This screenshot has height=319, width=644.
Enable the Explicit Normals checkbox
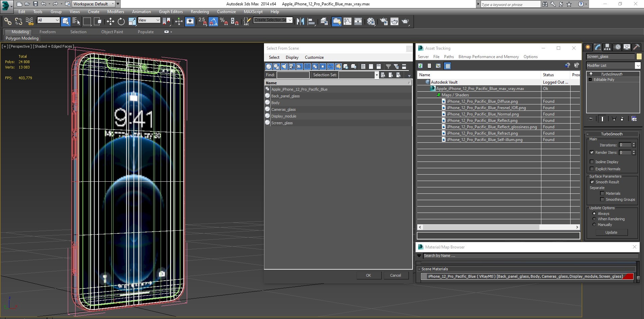point(592,169)
